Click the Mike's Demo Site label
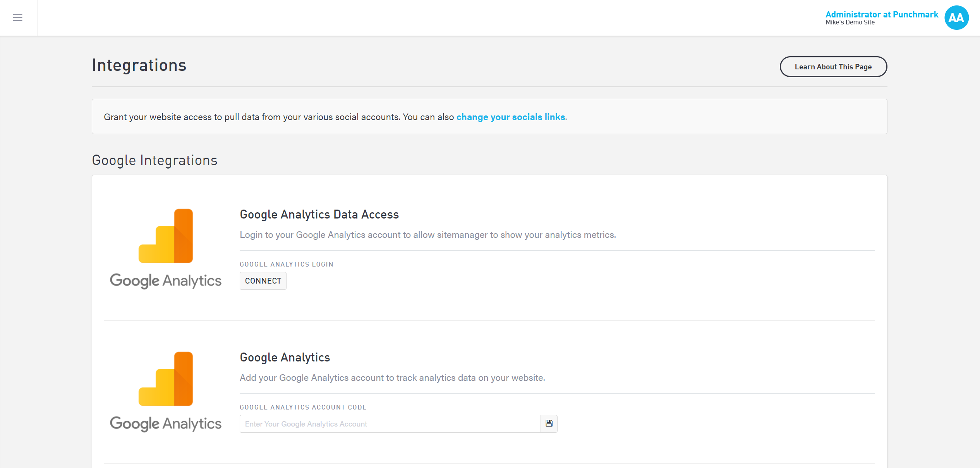The width and height of the screenshot is (980, 468). pyautogui.click(x=850, y=22)
